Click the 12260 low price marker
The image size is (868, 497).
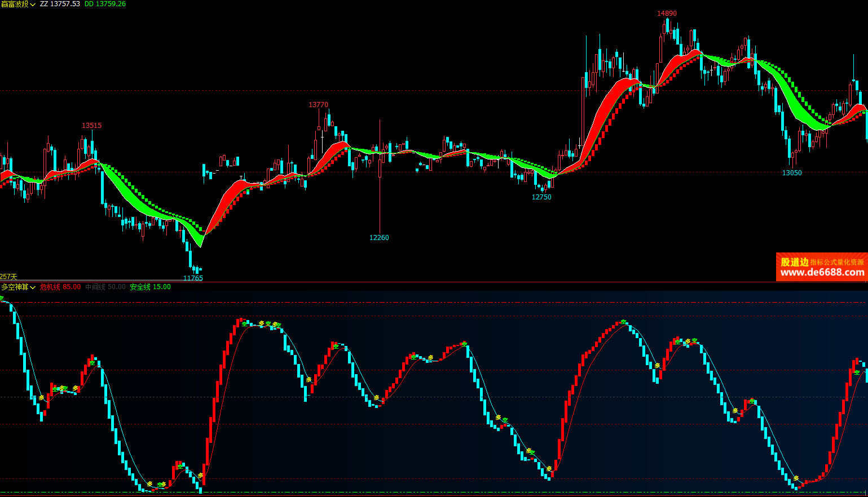(x=379, y=238)
